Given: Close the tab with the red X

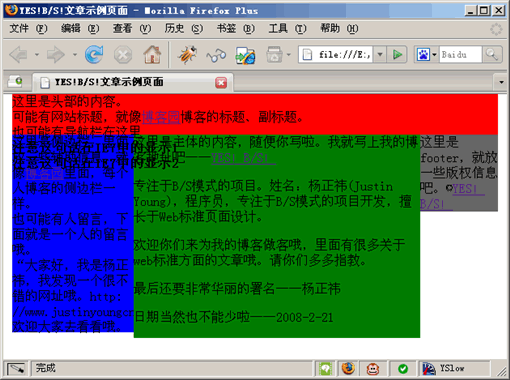Looking at the screenshot, I should (x=221, y=83).
